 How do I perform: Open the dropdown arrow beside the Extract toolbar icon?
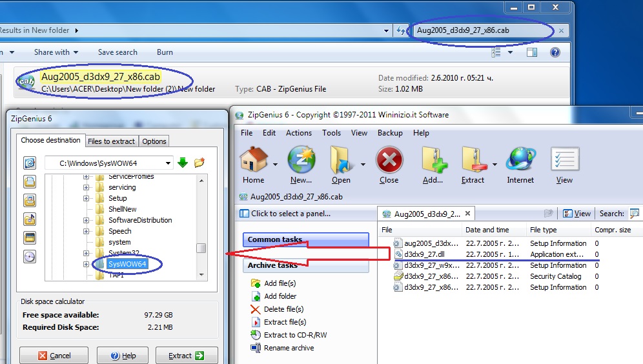pos(495,165)
